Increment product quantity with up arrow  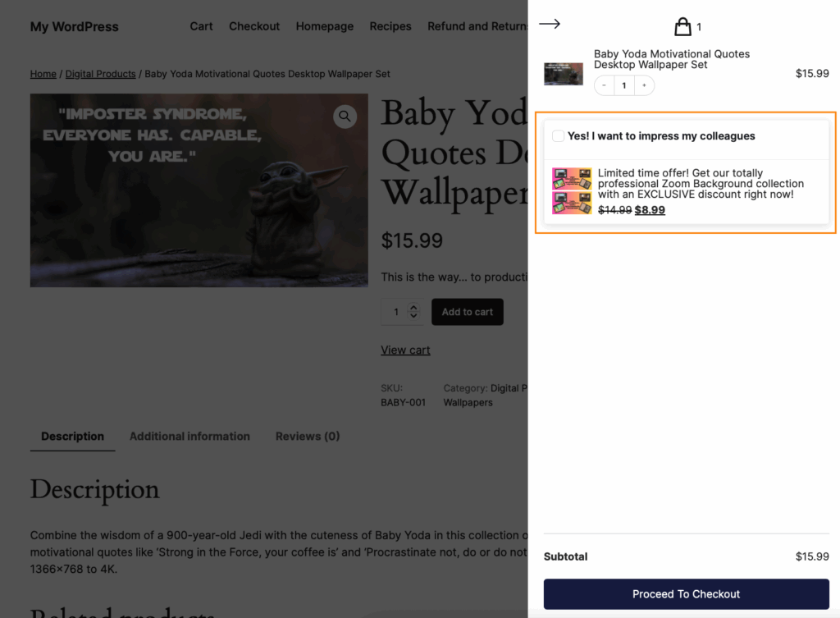pos(413,308)
